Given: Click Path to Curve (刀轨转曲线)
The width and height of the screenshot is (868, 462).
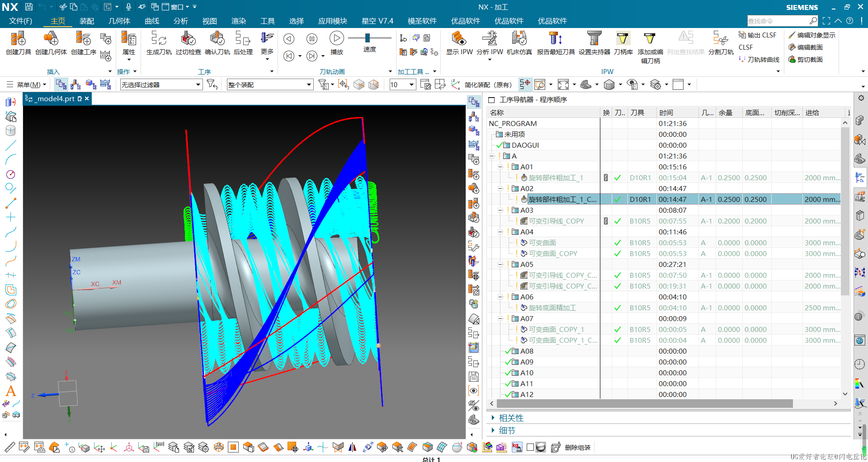Looking at the screenshot, I should click(759, 60).
